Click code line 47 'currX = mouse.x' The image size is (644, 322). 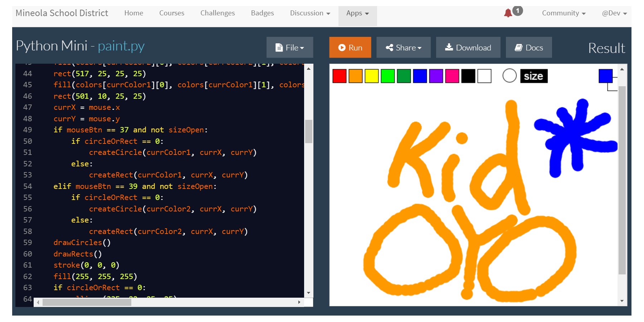click(x=87, y=107)
